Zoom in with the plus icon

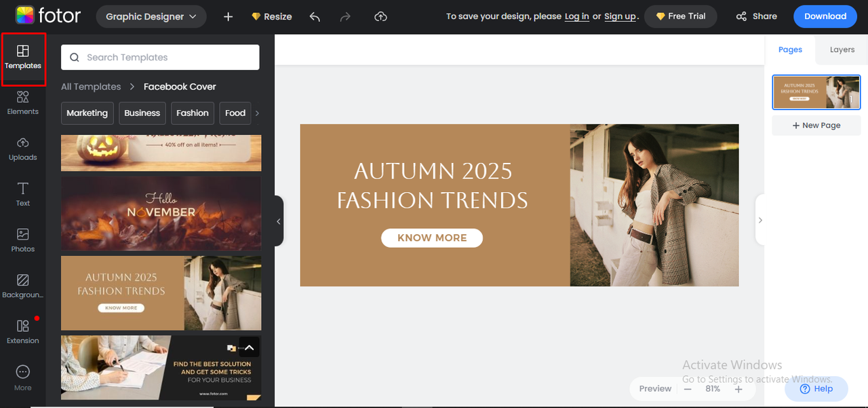(738, 389)
